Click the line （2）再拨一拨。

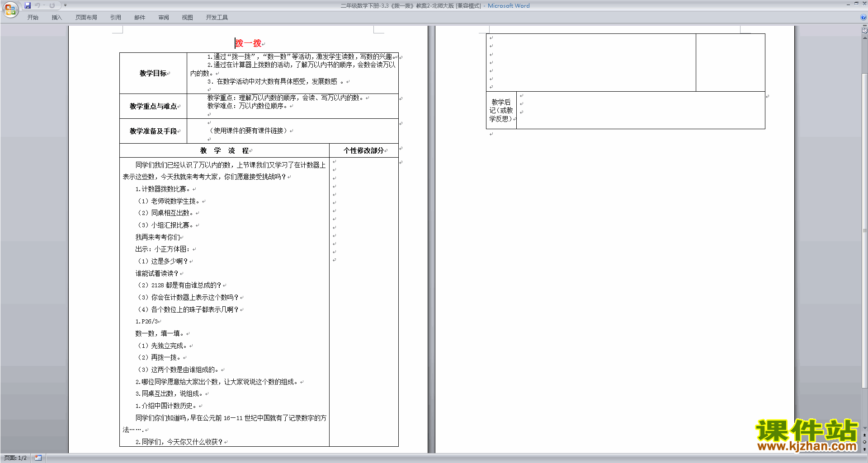click(x=158, y=357)
